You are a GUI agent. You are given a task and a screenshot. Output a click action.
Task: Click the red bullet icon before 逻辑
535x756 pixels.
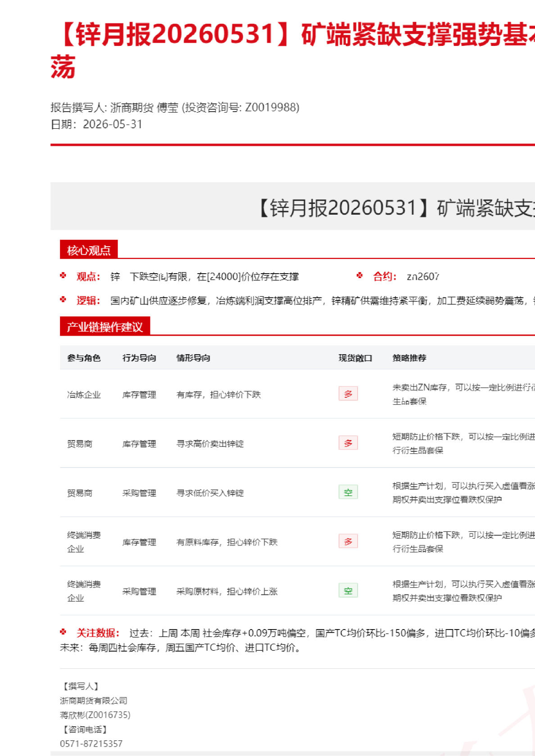point(63,299)
